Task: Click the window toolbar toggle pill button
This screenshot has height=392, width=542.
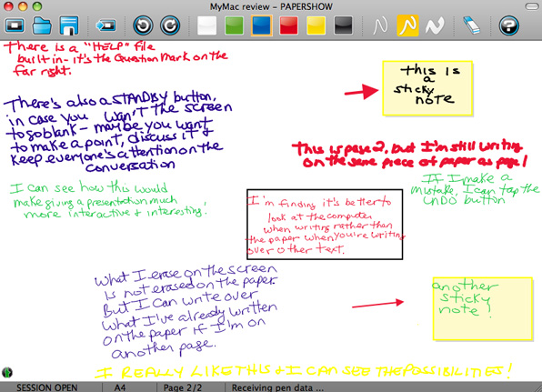Action: (531, 6)
